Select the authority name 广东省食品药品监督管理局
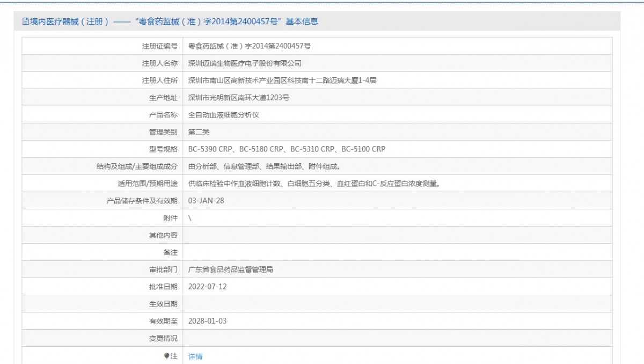This screenshot has height=364, width=644. click(231, 270)
